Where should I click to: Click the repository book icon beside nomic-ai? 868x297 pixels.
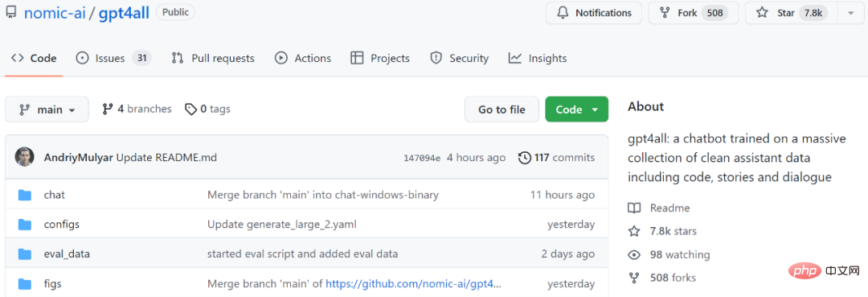11,14
